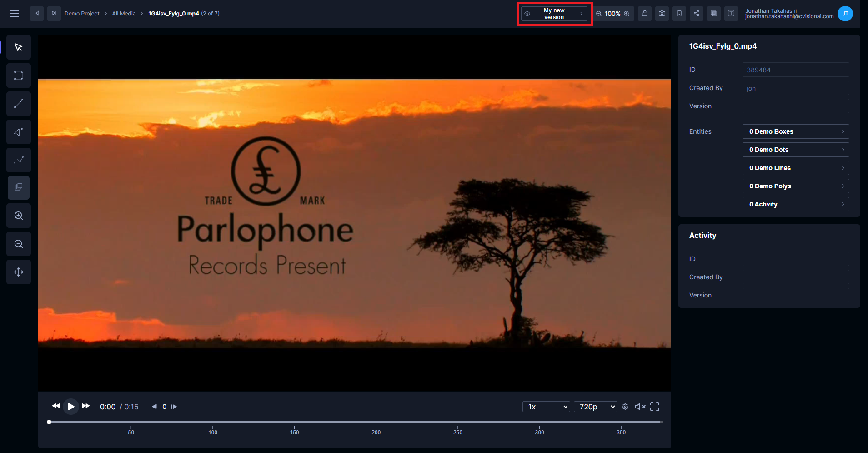The width and height of the screenshot is (868, 453).
Task: Enter fullscreen video mode
Action: tap(655, 407)
